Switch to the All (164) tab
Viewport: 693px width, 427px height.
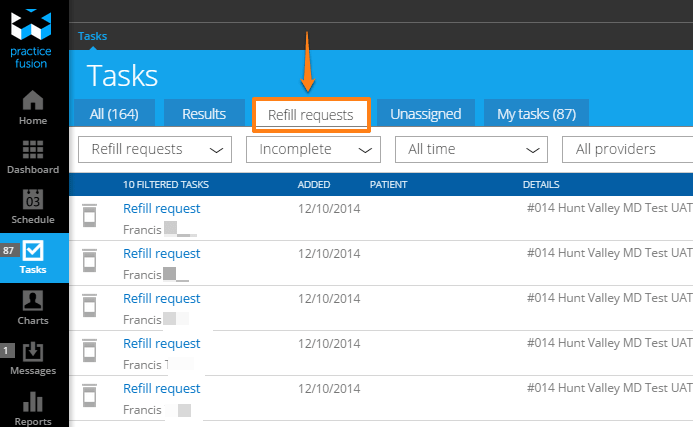pos(114,114)
